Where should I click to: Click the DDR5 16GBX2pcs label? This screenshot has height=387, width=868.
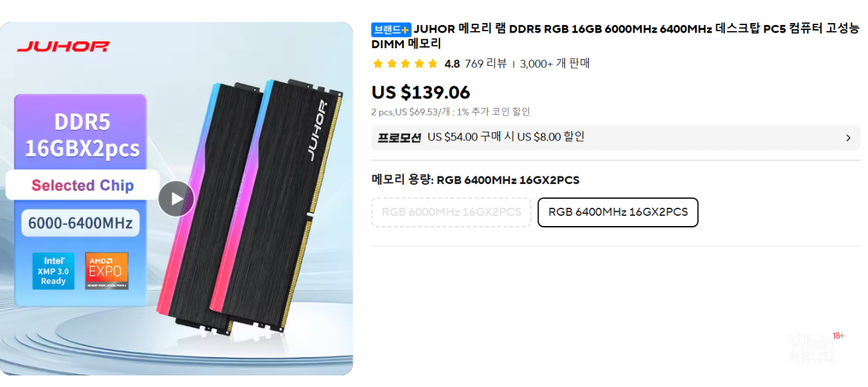[x=82, y=135]
